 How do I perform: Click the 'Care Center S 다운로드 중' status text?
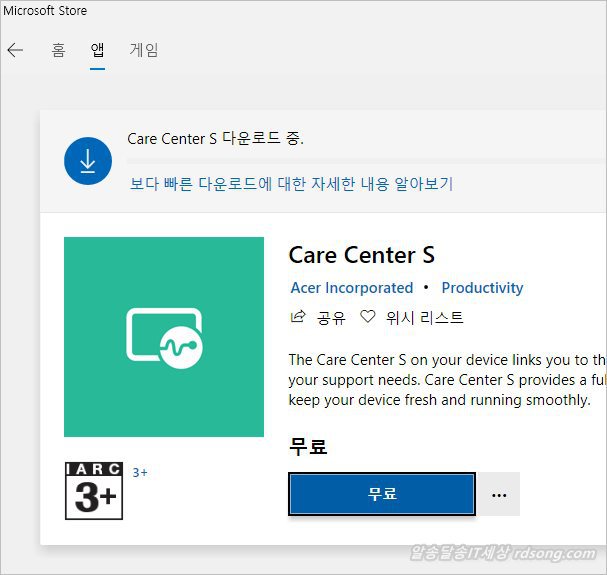pos(215,138)
